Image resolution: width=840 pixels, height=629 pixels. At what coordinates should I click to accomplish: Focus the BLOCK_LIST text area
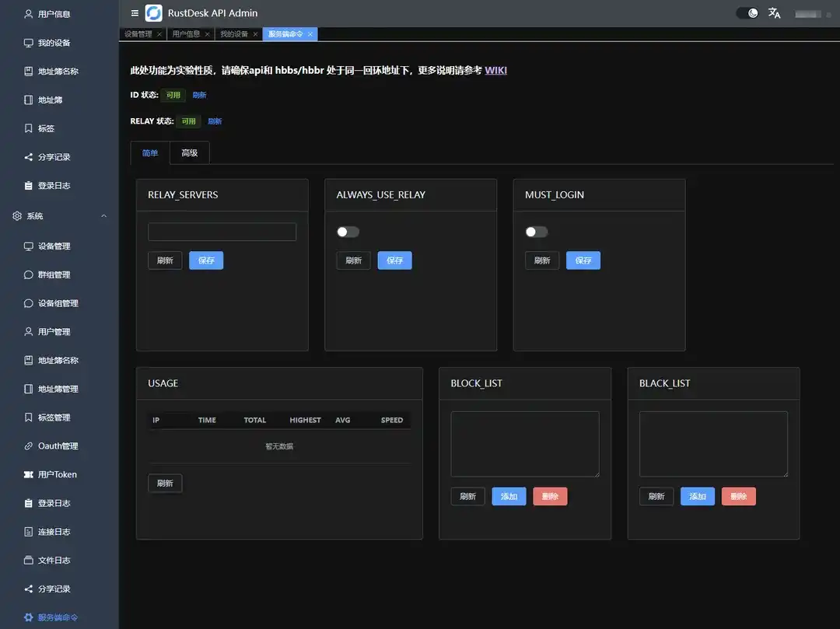pos(525,444)
